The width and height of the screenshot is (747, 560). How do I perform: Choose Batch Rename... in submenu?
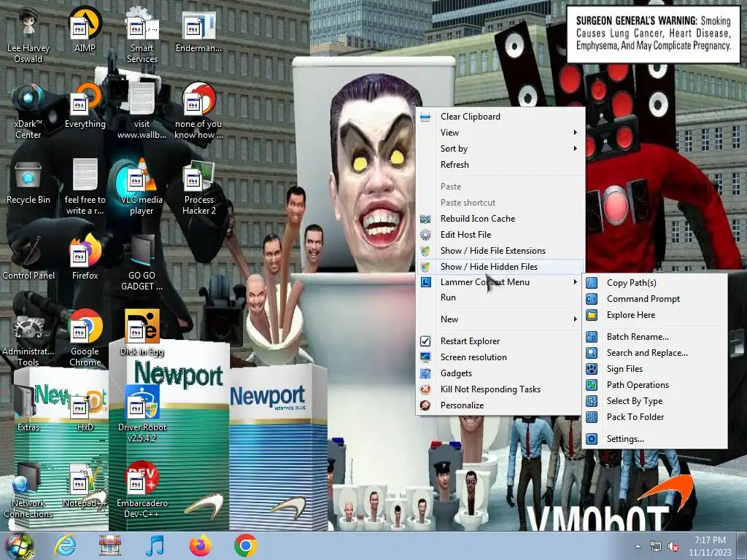(655, 337)
